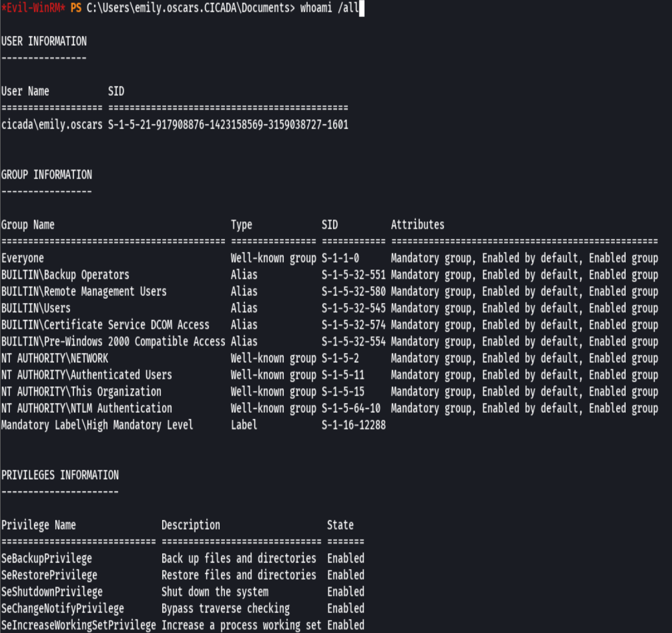This screenshot has height=633, width=672.
Task: Click the BUILTIN\Remote Management Users line
Action: (82, 291)
